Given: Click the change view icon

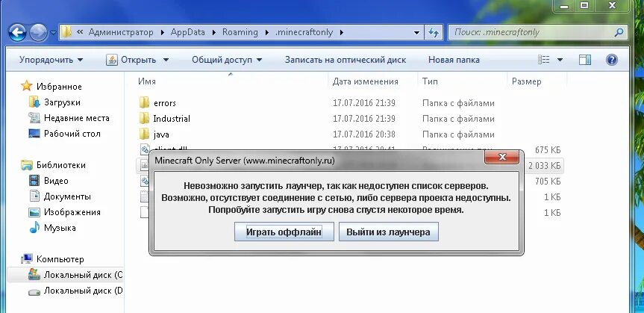Looking at the screenshot, I should (x=544, y=60).
